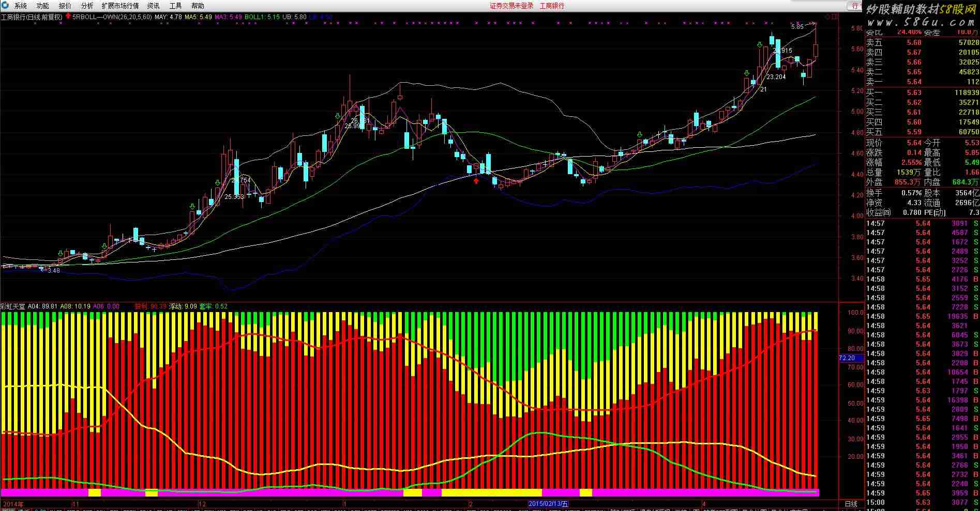980x511 pixels.
Task: Click the A08: 10.19 indicator value
Action: 76,306
